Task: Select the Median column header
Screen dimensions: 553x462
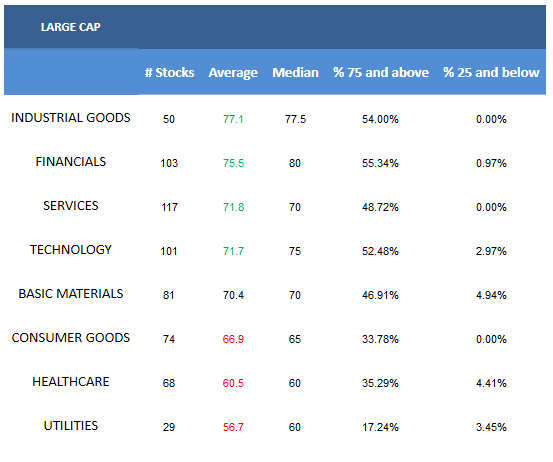Action: click(296, 72)
